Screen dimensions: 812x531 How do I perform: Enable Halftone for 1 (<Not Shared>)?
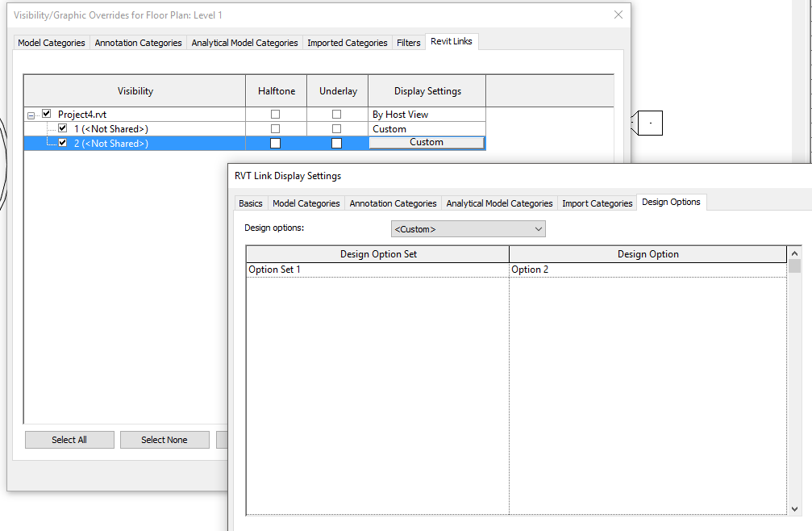pos(276,128)
